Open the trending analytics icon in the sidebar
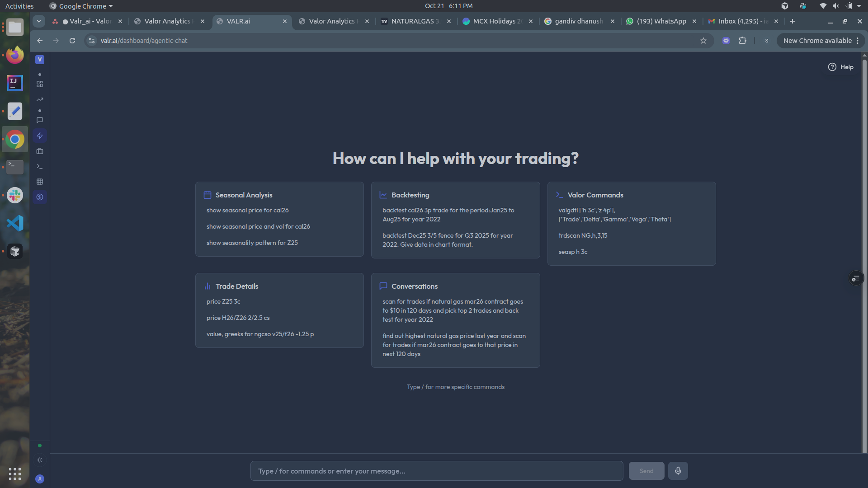Viewport: 868px width, 488px height. [x=40, y=99]
